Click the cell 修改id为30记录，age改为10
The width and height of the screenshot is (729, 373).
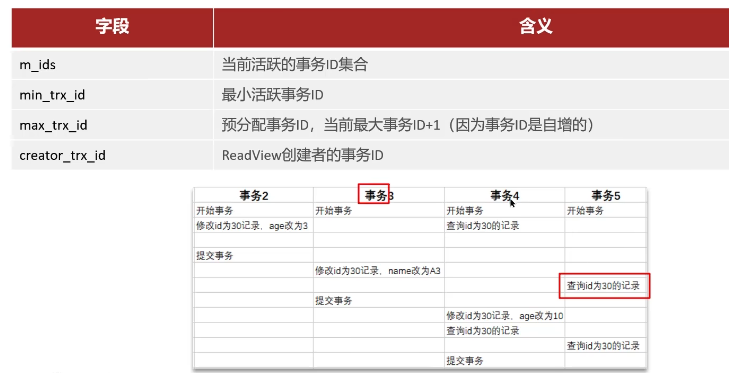[505, 316]
